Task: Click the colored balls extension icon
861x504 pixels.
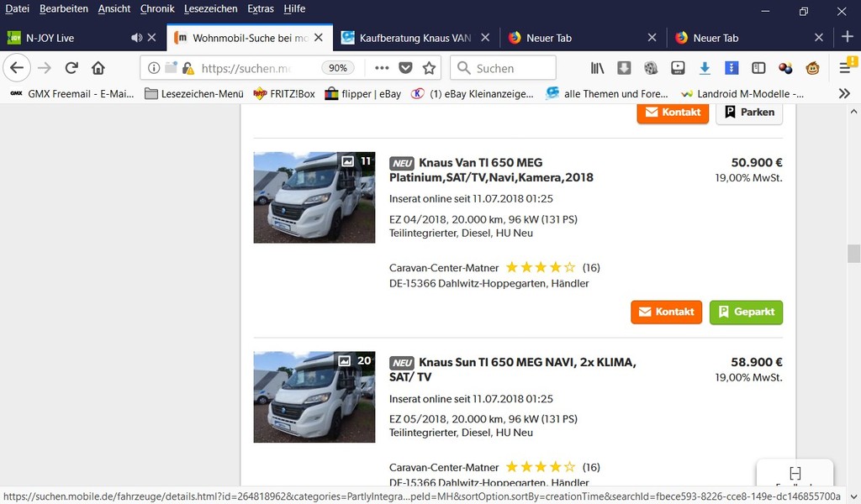Action: tap(785, 68)
